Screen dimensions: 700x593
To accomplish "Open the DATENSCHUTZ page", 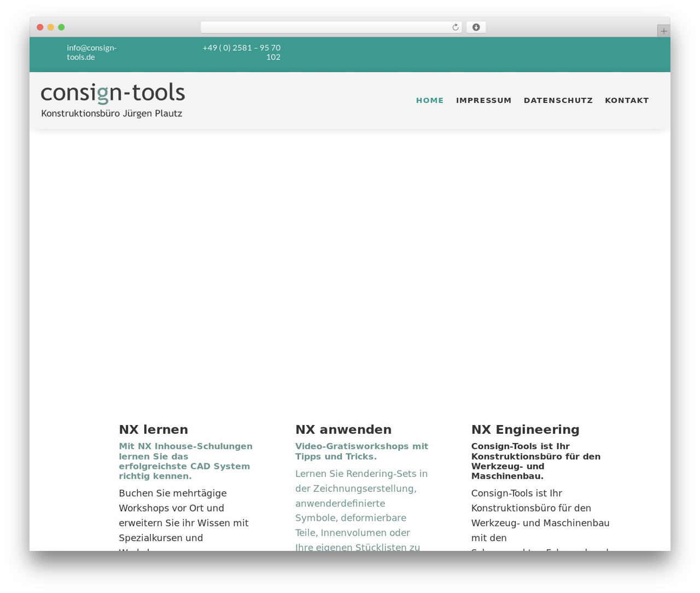I will click(x=558, y=101).
